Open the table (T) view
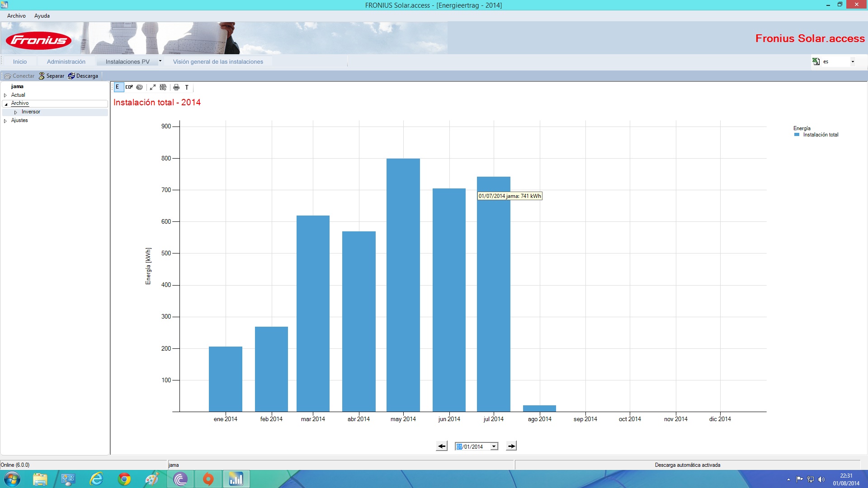Viewport: 868px width, 488px height. click(187, 87)
